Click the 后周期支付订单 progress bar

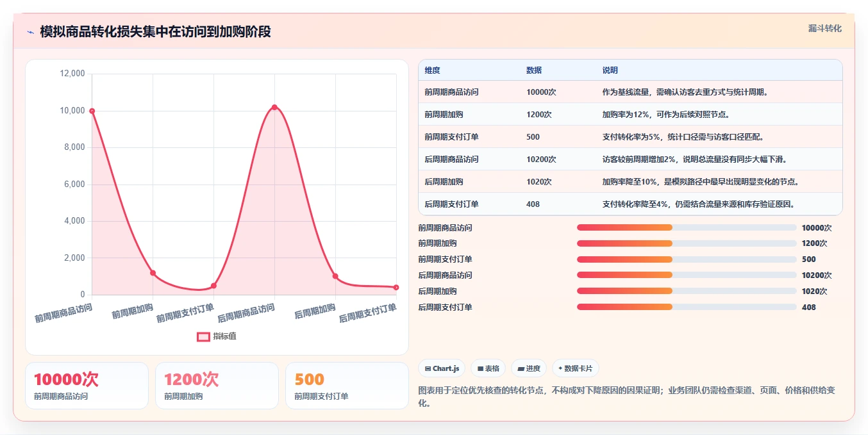click(687, 307)
